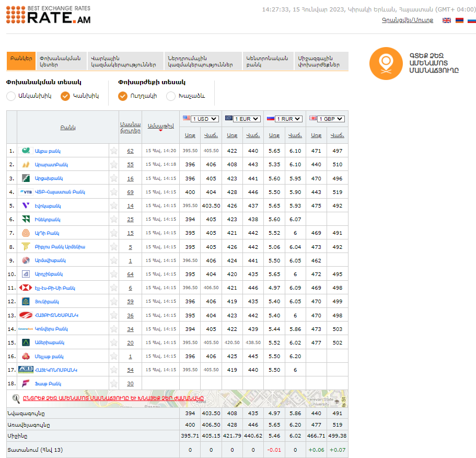Toggle favorite star in row 12 Unibank
Screen dimensions: 476x458
pyautogui.click(x=114, y=301)
